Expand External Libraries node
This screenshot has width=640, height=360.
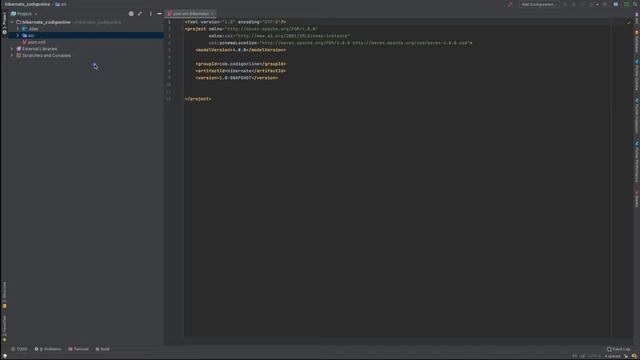tap(12, 49)
